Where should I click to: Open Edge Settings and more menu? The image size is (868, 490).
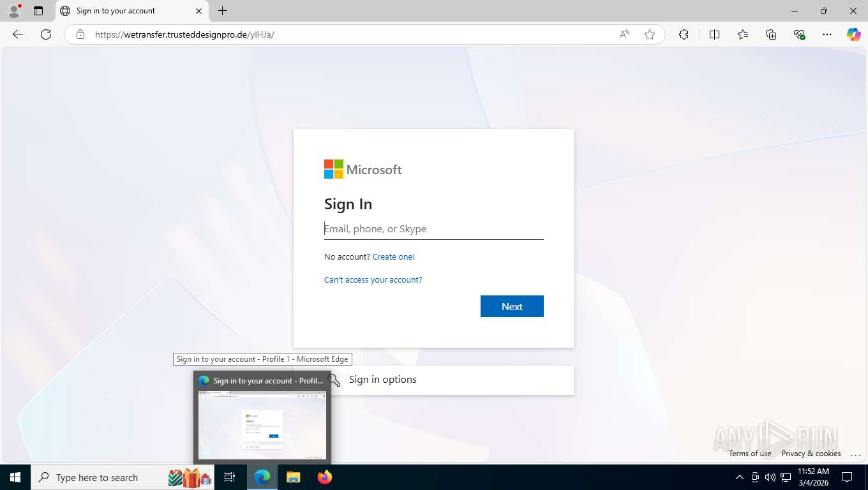[827, 34]
